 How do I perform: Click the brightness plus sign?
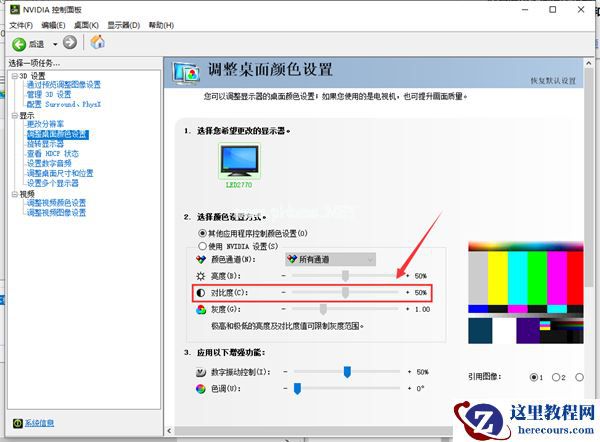tap(408, 276)
